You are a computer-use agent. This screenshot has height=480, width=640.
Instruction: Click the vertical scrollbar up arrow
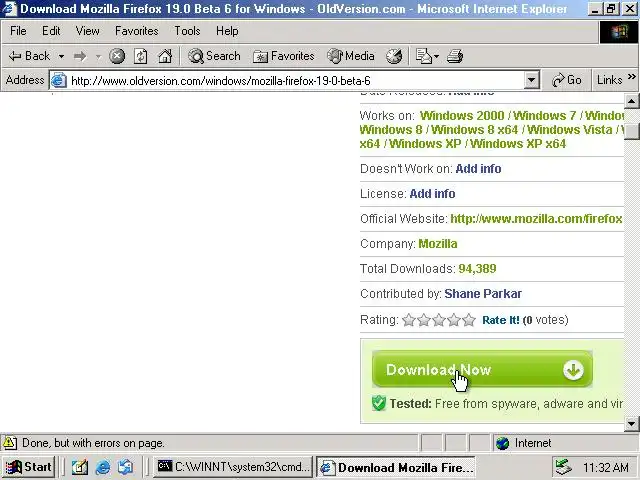click(x=631, y=100)
